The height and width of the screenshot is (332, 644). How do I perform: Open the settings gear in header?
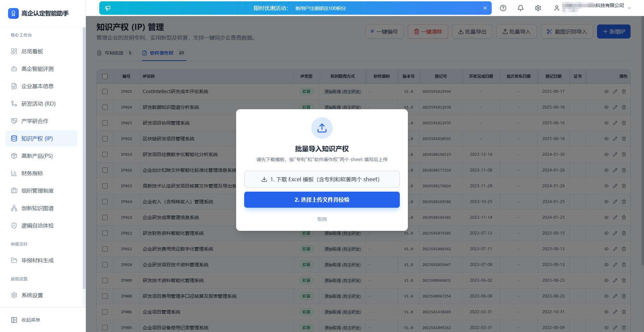538,8
